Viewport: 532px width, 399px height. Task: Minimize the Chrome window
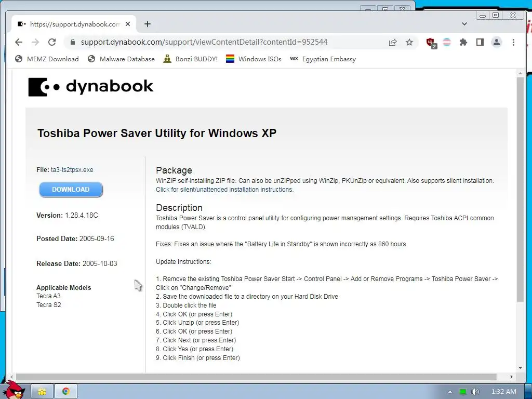pyautogui.click(x=483, y=15)
